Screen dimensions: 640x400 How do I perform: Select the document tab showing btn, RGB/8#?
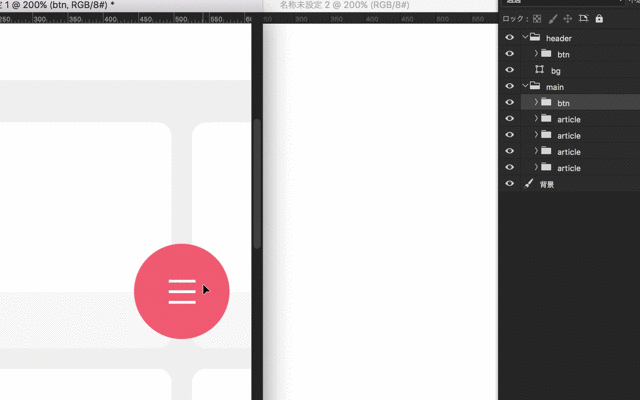coord(57,5)
